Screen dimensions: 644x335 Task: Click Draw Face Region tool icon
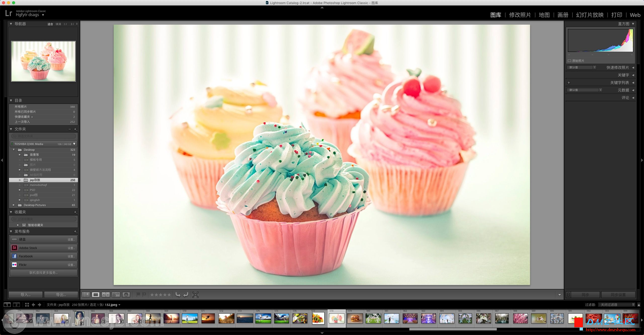tap(195, 295)
